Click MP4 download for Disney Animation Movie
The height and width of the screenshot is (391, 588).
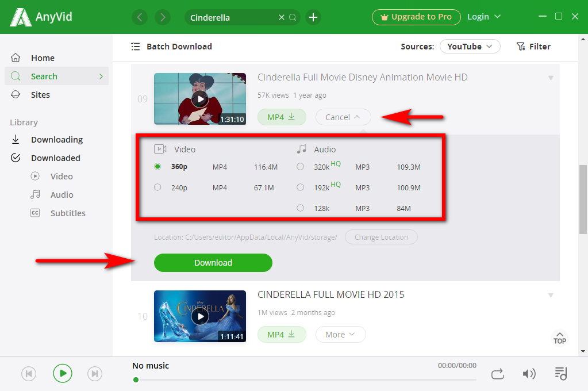point(282,117)
